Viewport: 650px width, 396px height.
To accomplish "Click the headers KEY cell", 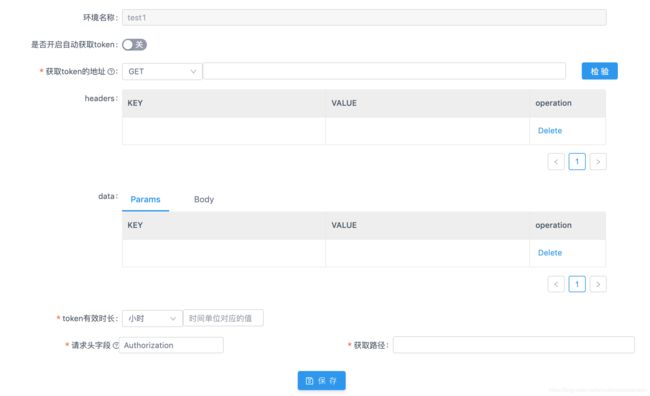I will (224, 131).
